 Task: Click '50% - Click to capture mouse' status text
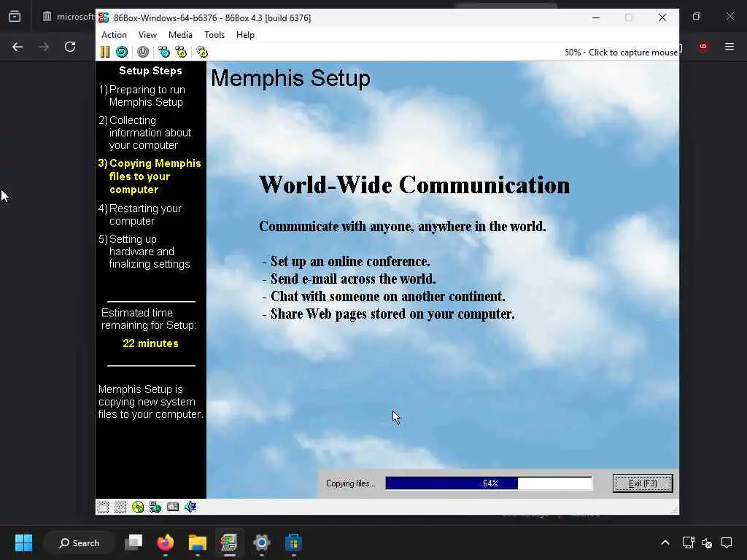tap(621, 52)
